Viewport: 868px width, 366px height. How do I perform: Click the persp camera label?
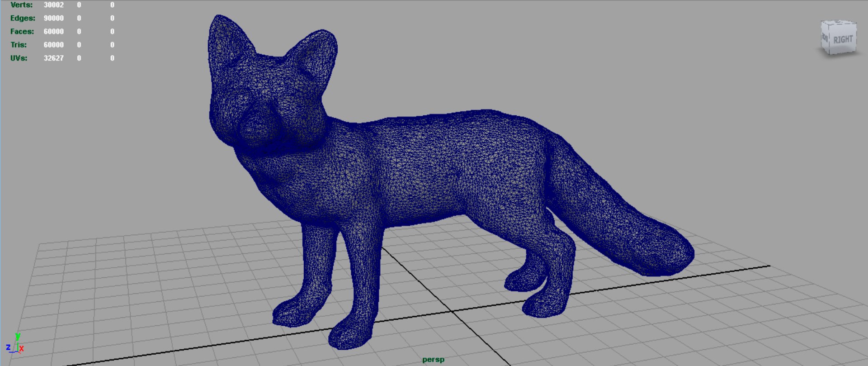point(433,360)
